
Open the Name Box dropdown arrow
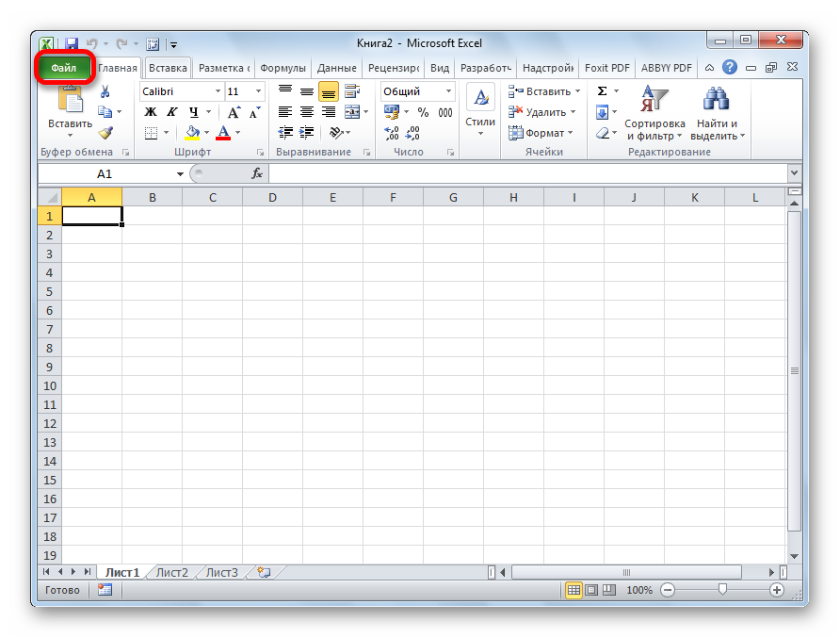point(181,174)
